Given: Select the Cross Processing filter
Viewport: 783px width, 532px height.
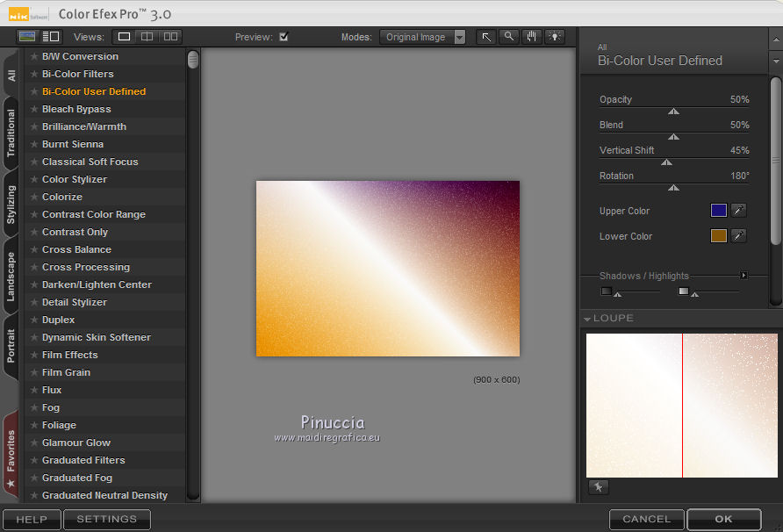Looking at the screenshot, I should pos(86,267).
